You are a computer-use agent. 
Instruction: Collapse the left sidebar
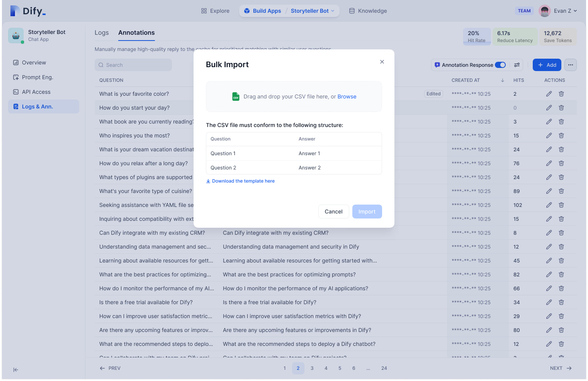[x=15, y=369]
